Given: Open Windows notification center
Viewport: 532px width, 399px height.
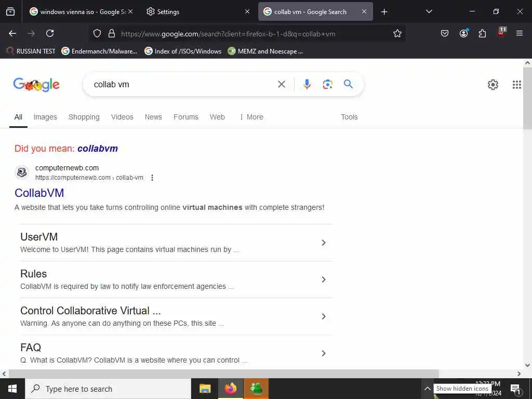Looking at the screenshot, I should point(515,389).
